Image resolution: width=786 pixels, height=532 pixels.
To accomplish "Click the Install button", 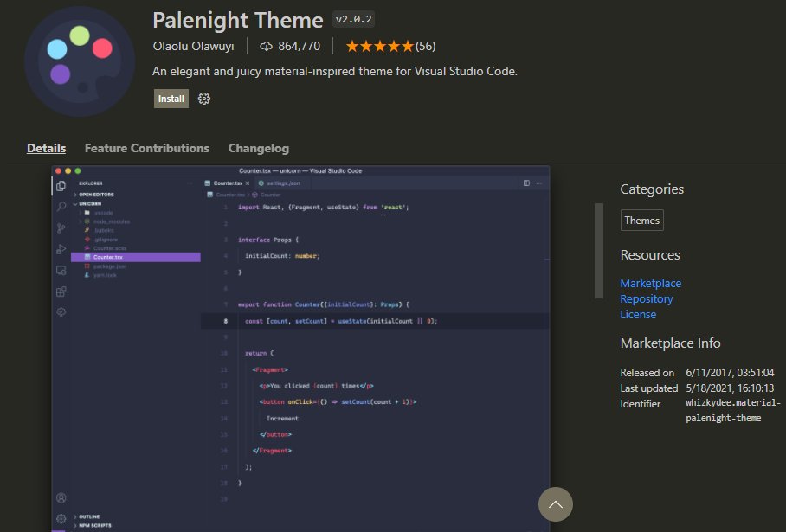I will click(171, 99).
